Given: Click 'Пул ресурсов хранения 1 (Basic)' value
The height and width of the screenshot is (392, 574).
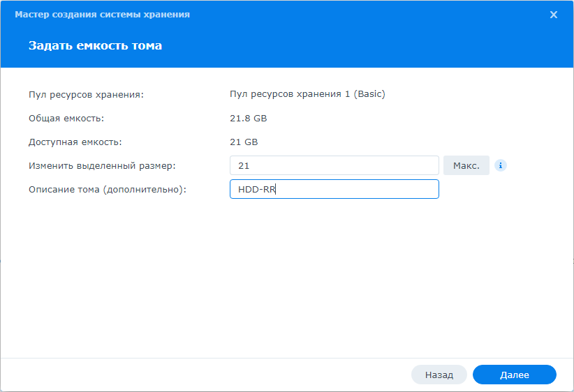Looking at the screenshot, I should (x=307, y=94).
